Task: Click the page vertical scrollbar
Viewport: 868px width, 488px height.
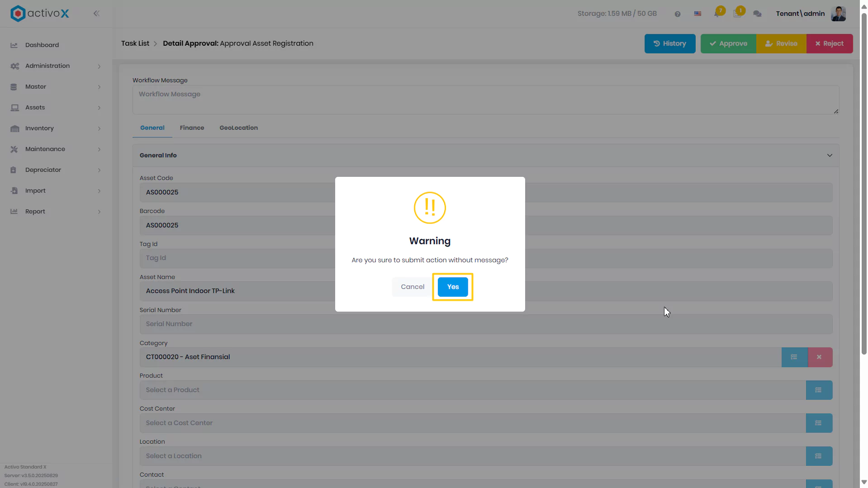Action: pyautogui.click(x=864, y=183)
